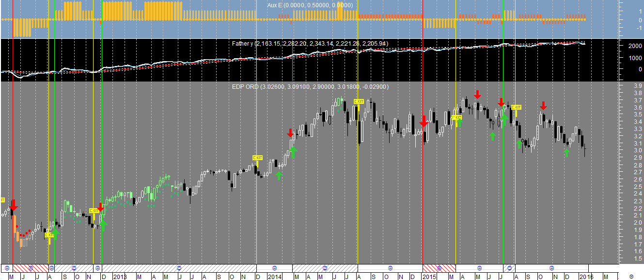The height and width of the screenshot is (280, 644).
Task: Click the smiley in the long green 2013 strip segment
Action: click(179, 268)
